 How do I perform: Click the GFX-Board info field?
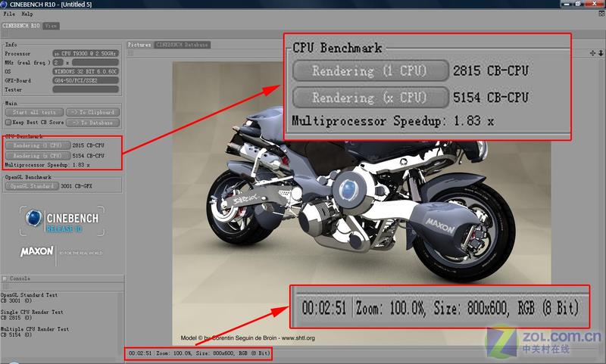[86, 80]
